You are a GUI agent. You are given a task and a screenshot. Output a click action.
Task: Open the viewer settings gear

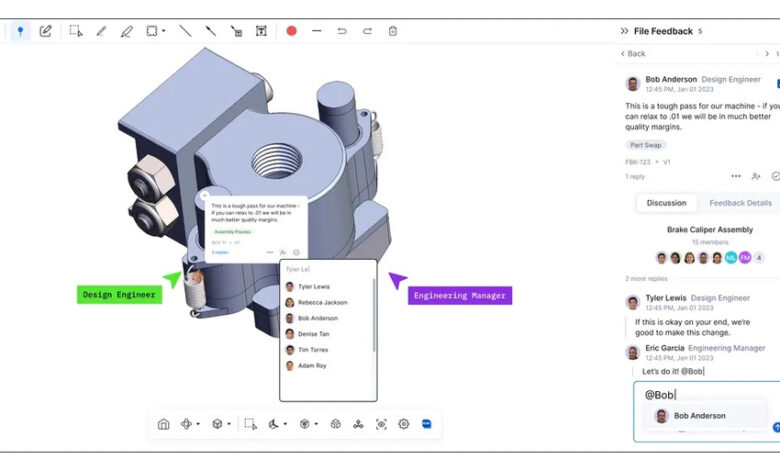pyautogui.click(x=404, y=424)
